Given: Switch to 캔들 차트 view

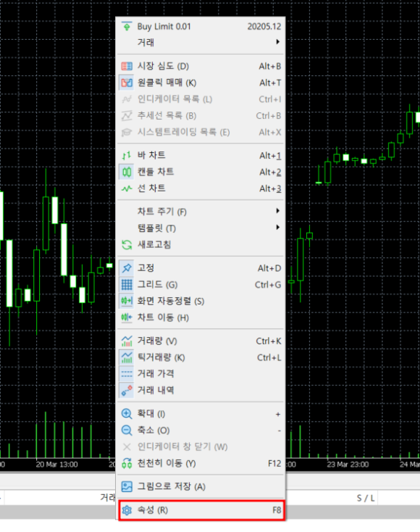Looking at the screenshot, I should pos(201,172).
